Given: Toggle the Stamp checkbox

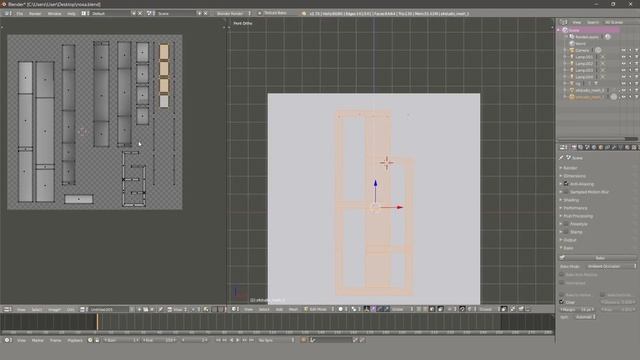Looking at the screenshot, I should (566, 232).
